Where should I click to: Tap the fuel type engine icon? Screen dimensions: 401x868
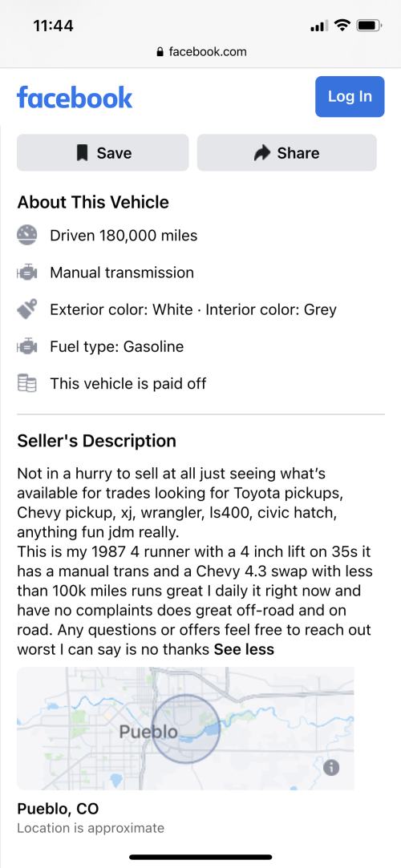click(x=26, y=346)
